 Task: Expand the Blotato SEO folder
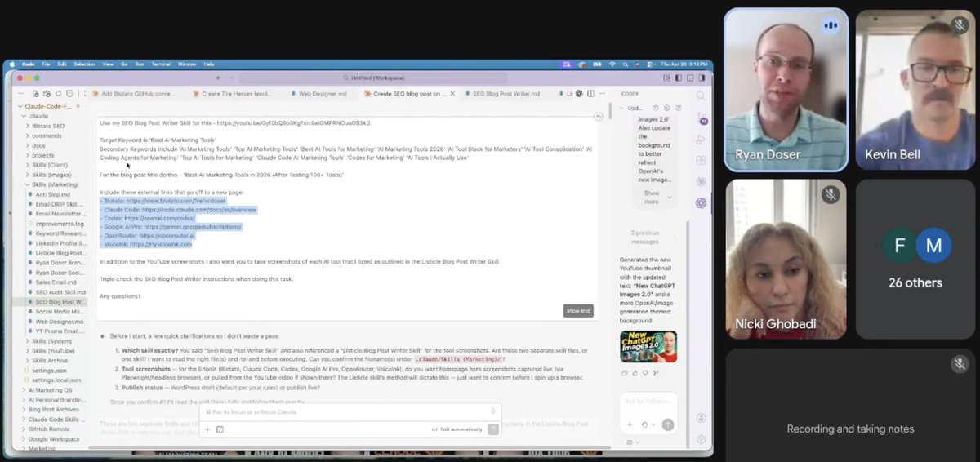[47, 126]
